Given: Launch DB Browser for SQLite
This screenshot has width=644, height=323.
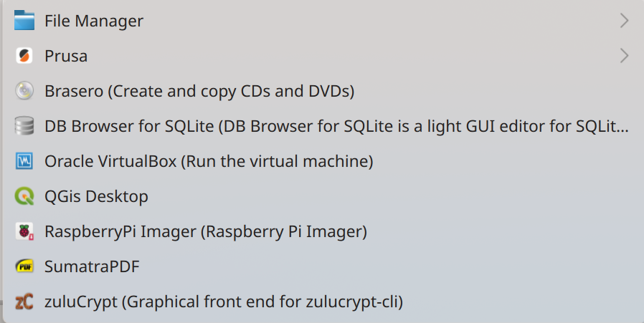Looking at the screenshot, I should click(322, 126).
